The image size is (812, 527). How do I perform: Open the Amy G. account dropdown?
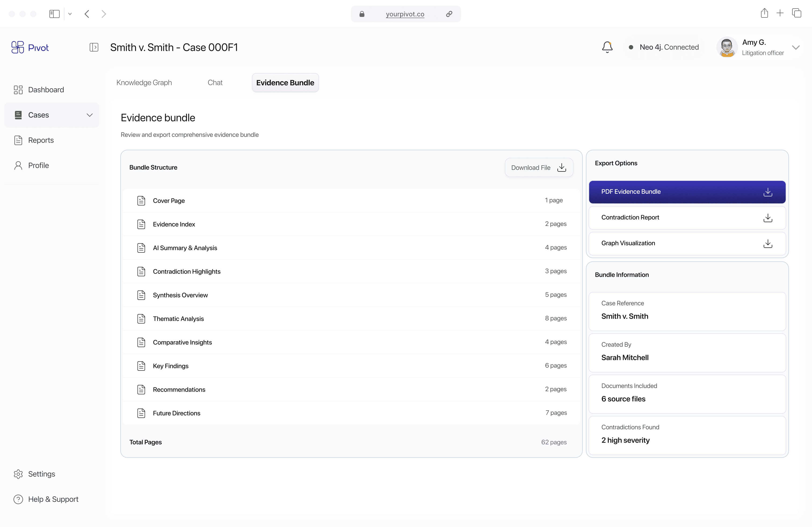click(796, 47)
